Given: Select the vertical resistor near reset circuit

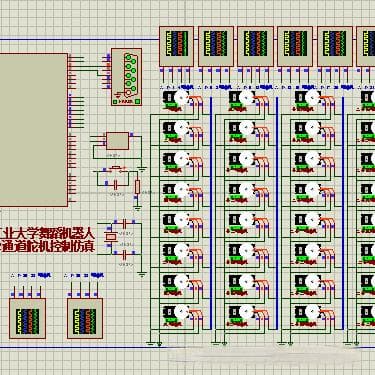Looking at the screenshot, I should [137, 187].
